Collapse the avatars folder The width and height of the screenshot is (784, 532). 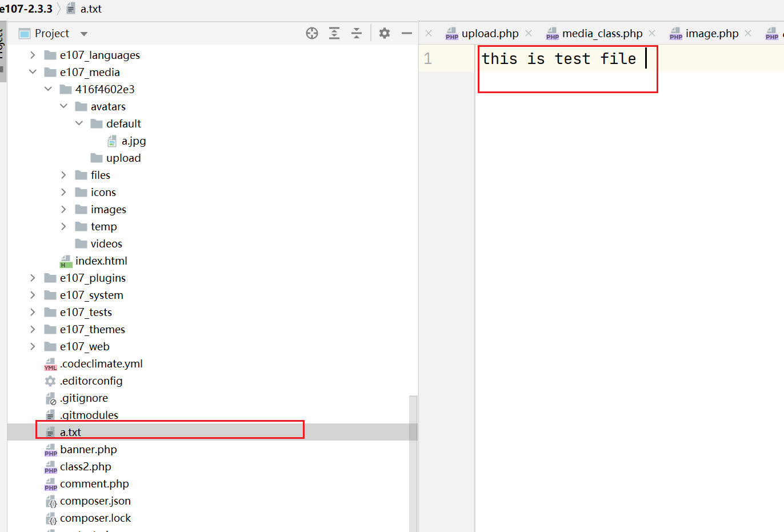(63, 106)
